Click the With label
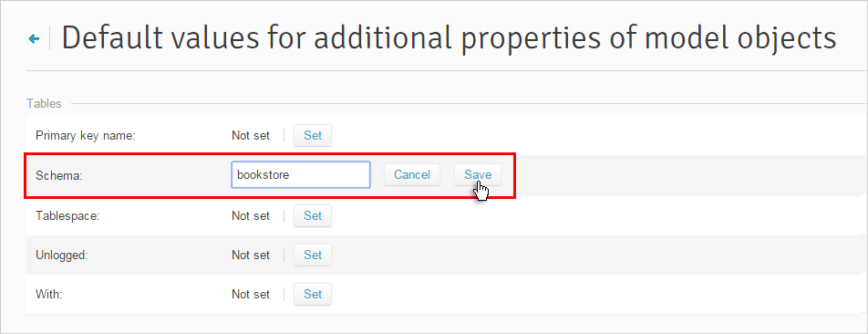 coord(48,295)
